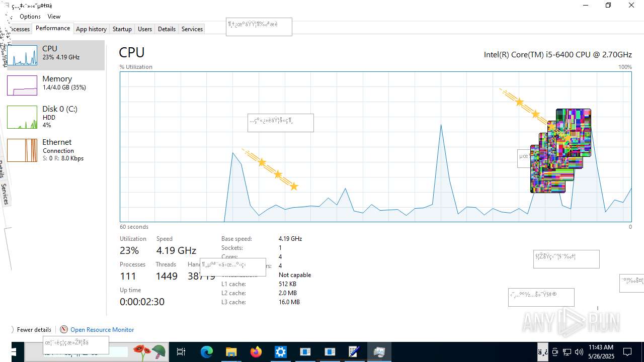Click the Resource Monitor gauge icon
Viewport: 644px width, 362px height.
[x=64, y=329]
